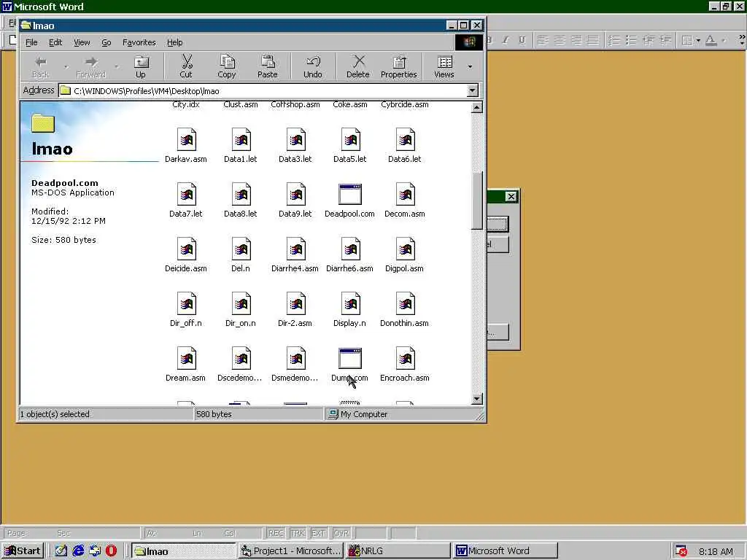
Task: Select the Diarrhe6.asm file icon
Action: 351,249
